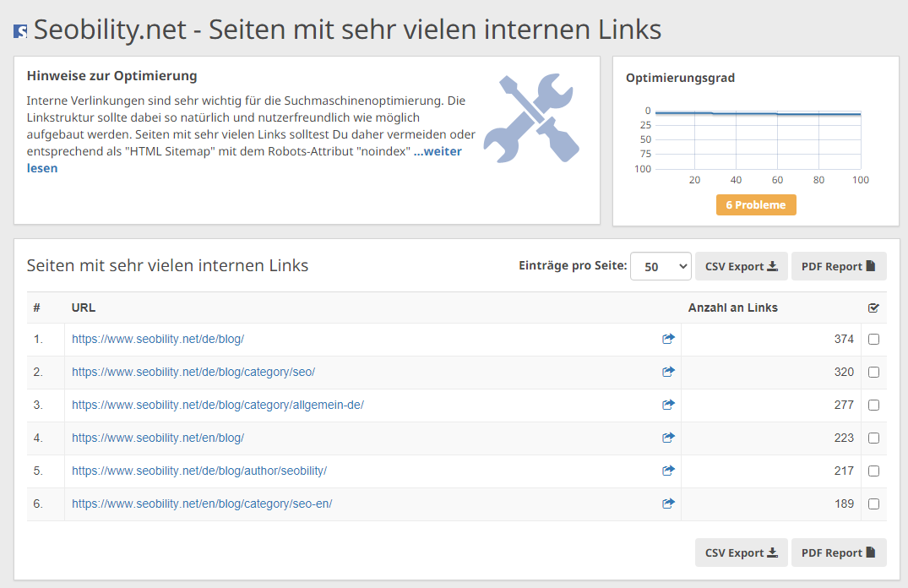Viewport: 908px width, 588px height.
Task: Open the /en/blog/category/seo-en/ URL link
Action: (202, 504)
